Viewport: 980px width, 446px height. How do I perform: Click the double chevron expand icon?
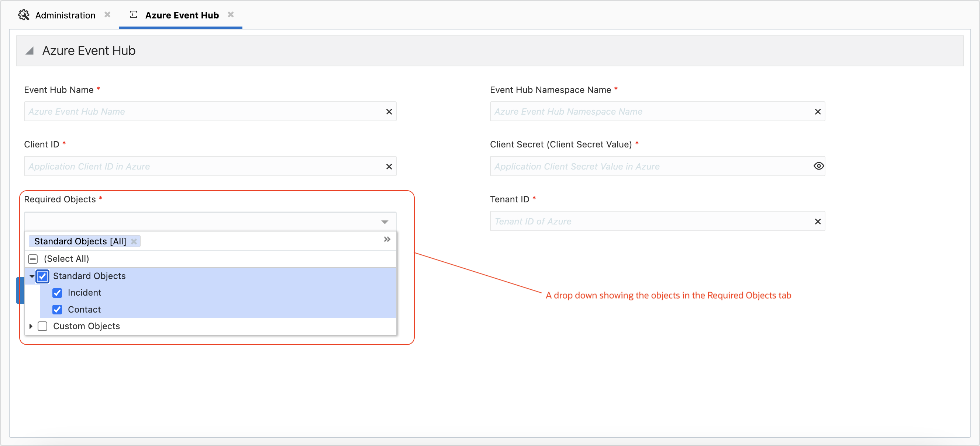pyautogui.click(x=387, y=239)
